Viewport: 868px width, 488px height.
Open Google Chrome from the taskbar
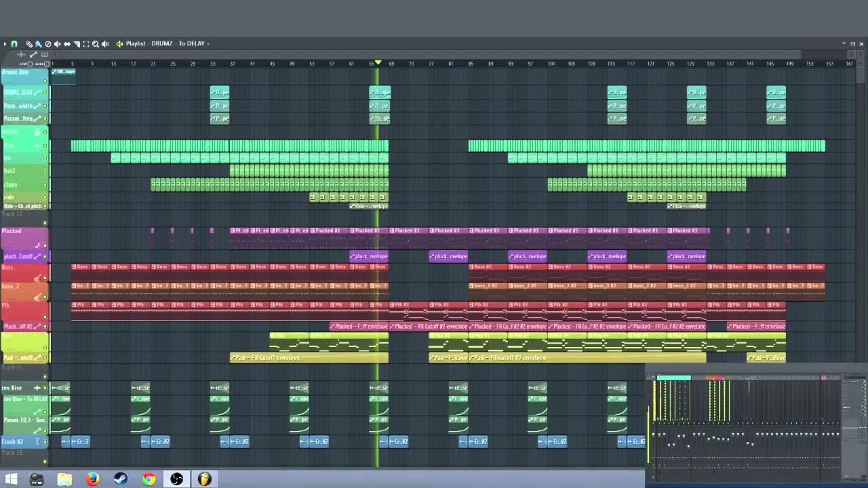149,479
